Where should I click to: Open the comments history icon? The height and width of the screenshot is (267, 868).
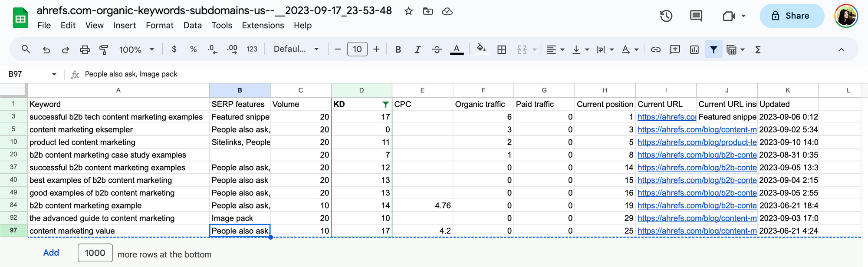pyautogui.click(x=696, y=16)
